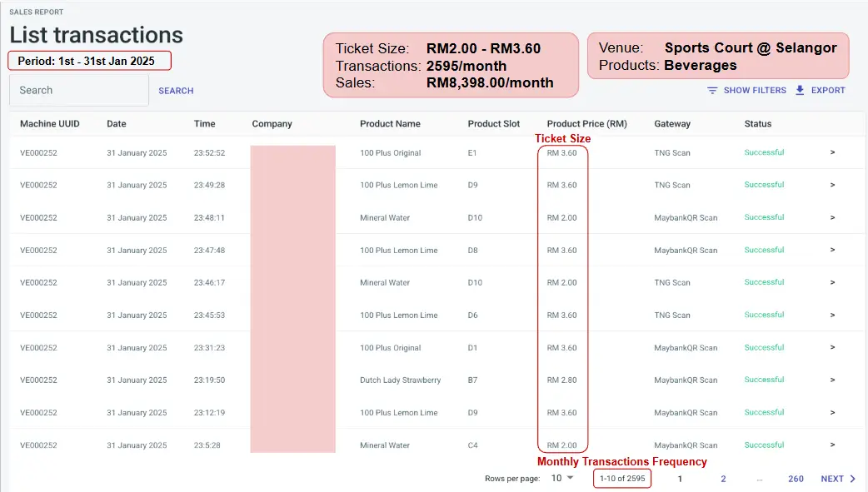Jump to page 260 of results
The width and height of the screenshot is (868, 492).
click(796, 479)
